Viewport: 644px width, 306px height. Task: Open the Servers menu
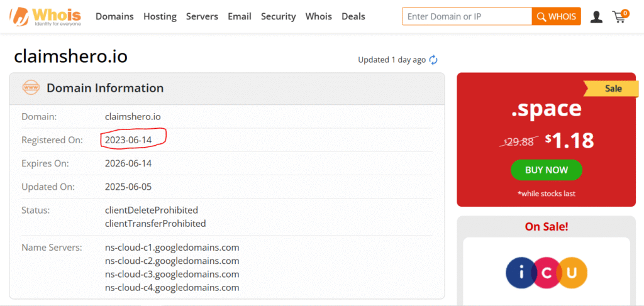pyautogui.click(x=202, y=16)
